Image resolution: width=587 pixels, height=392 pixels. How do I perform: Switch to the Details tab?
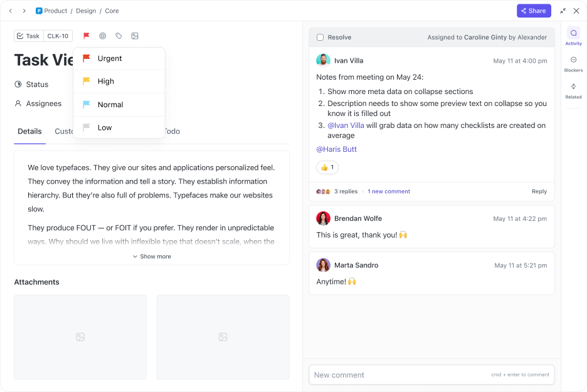point(29,131)
